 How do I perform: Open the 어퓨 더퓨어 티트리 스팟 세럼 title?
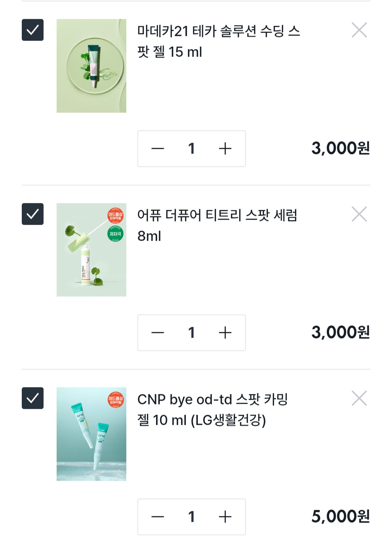pyautogui.click(x=217, y=225)
